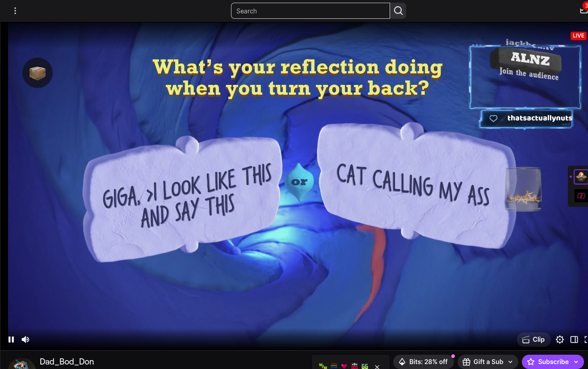This screenshot has width=588, height=369.
Task: Open video settings gear icon
Action: click(559, 340)
